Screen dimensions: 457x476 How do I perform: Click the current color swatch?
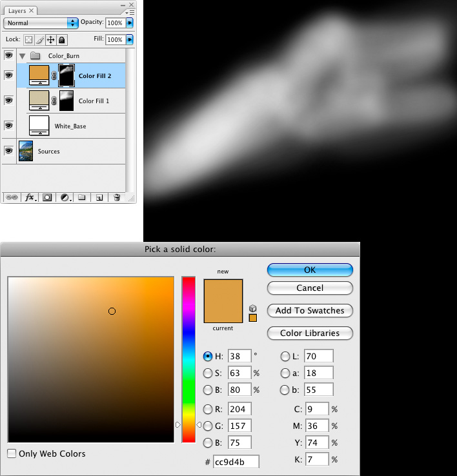coord(223,312)
